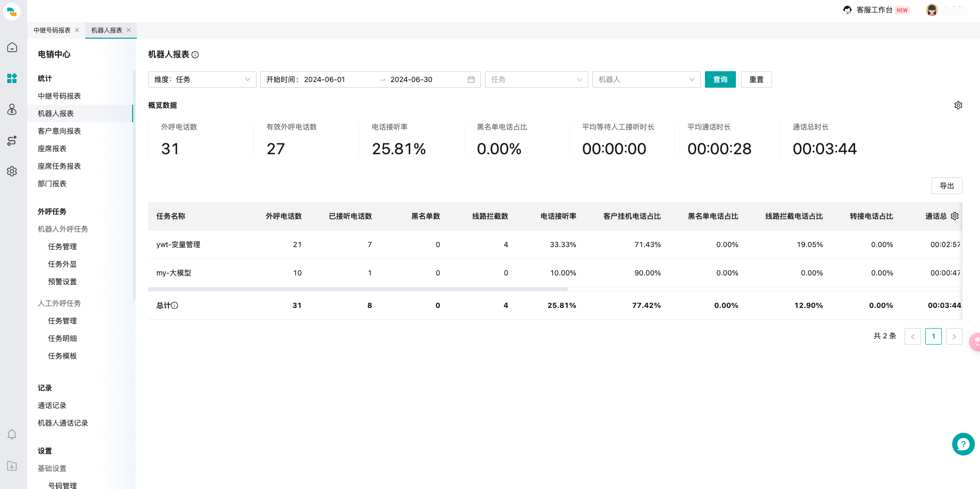The width and height of the screenshot is (980, 489).
Task: Open 预警设置 in sidebar
Action: 62,282
